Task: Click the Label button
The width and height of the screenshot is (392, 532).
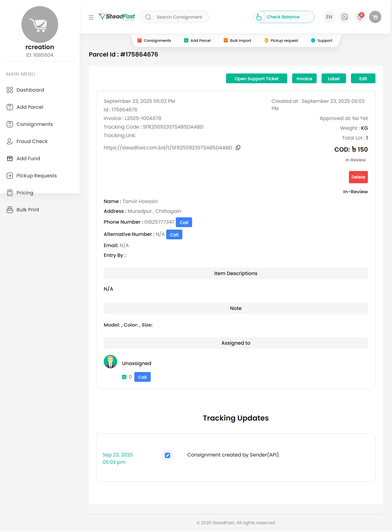Action: (333, 79)
